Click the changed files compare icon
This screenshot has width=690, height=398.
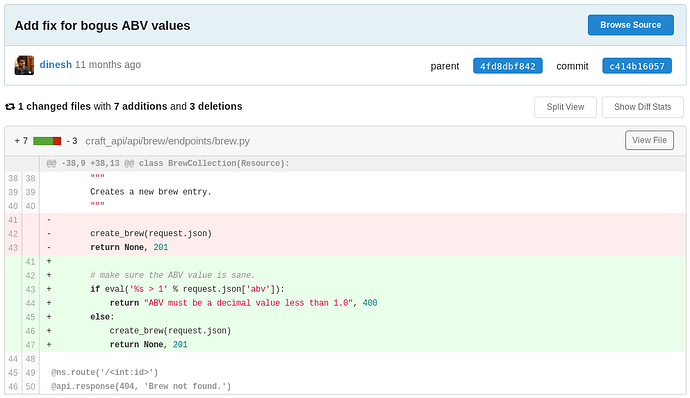coord(10,107)
